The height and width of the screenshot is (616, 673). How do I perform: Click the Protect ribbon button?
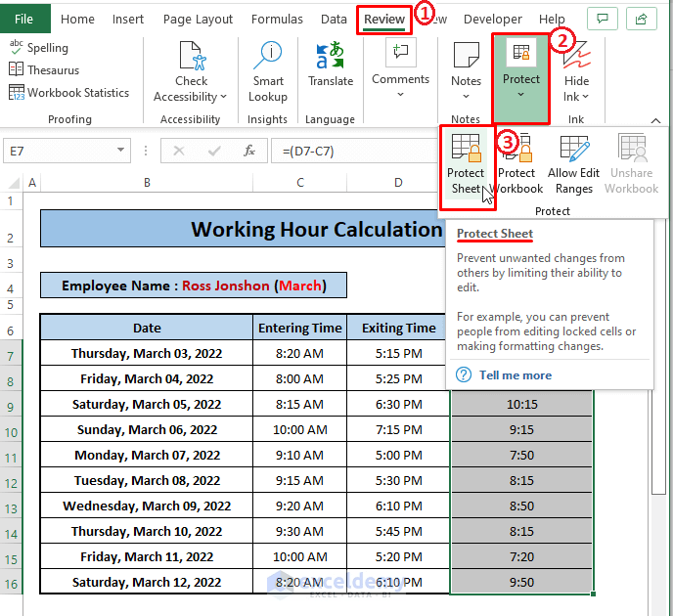point(521,78)
